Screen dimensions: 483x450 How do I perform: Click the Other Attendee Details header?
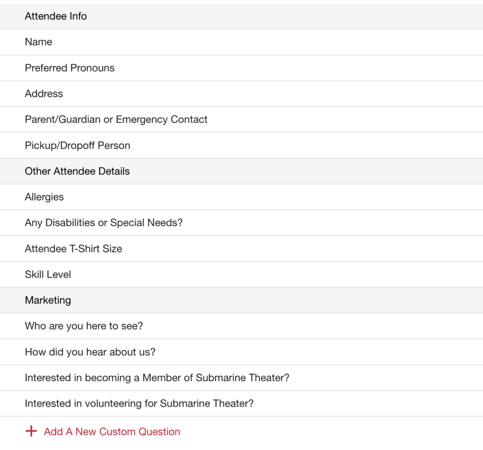click(x=241, y=171)
